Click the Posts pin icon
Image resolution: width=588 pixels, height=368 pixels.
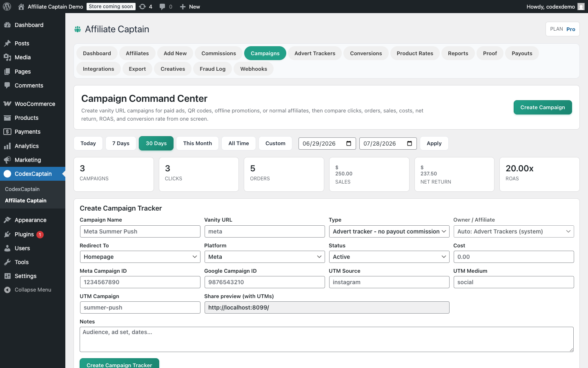pos(7,43)
